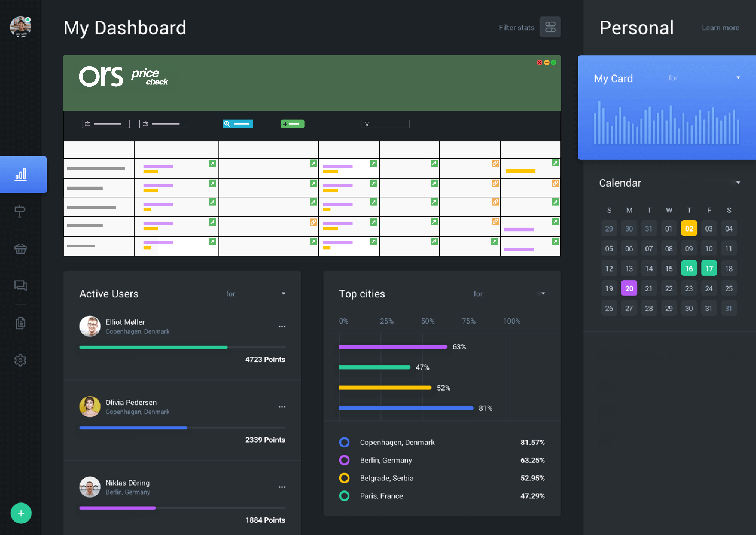Click orange link icon in second row last column
This screenshot has height=535, width=756.
(x=555, y=183)
